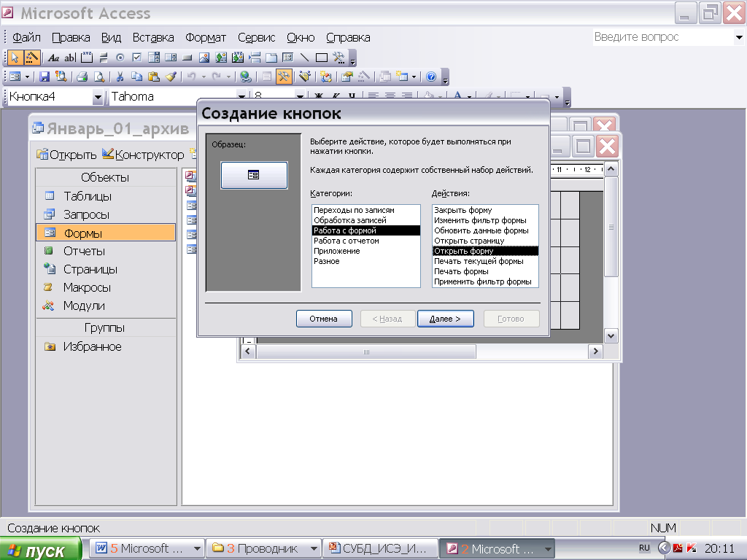The width and height of the screenshot is (747, 560).
Task: Open taskbar group dropdown for 3 Проводник
Action: point(314,549)
